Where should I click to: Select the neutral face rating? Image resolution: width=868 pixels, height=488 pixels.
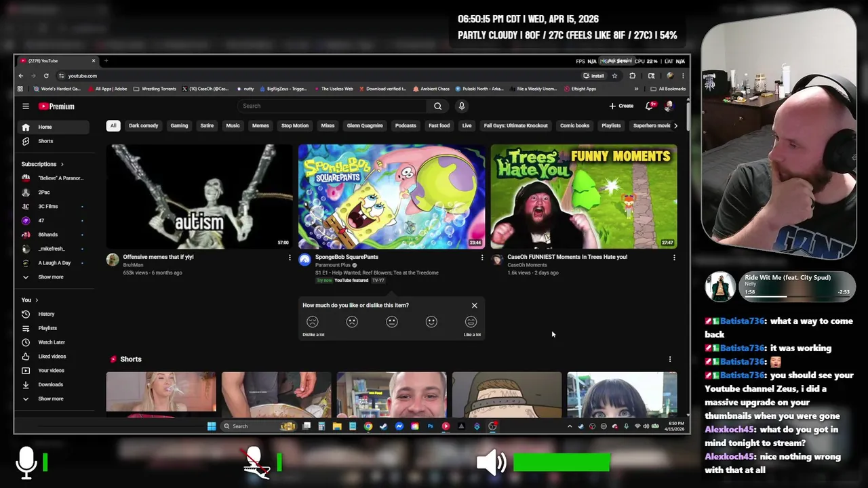click(392, 322)
